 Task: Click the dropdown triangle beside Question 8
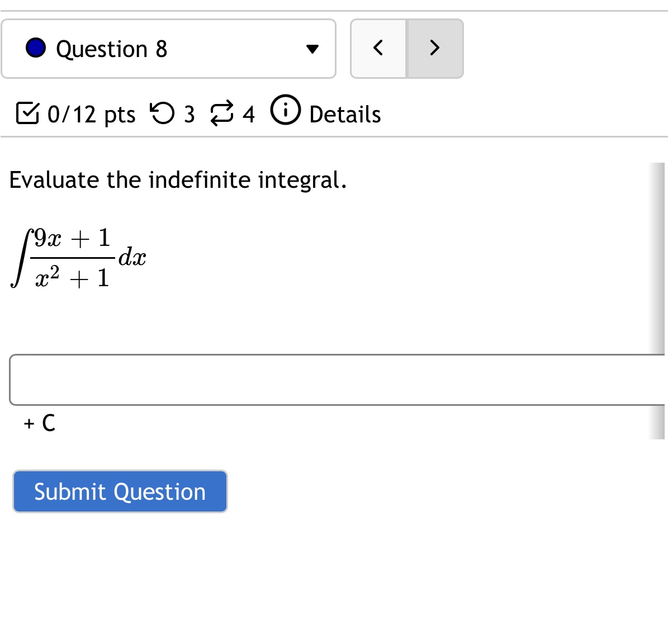(x=312, y=49)
